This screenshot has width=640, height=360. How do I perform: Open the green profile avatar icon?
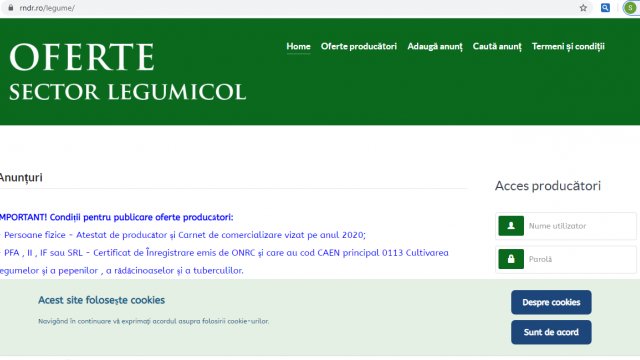pos(631,8)
